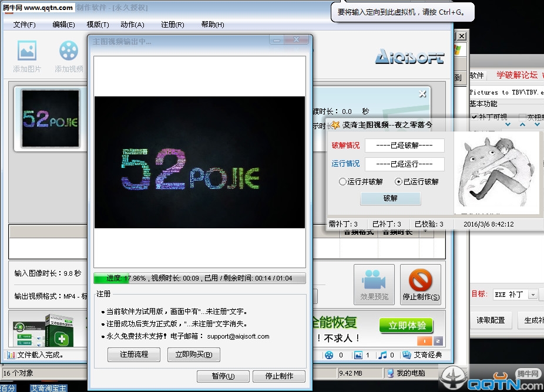Click the 添加图片 add-picture icon
Viewport: 544px width, 392px height.
(x=26, y=50)
